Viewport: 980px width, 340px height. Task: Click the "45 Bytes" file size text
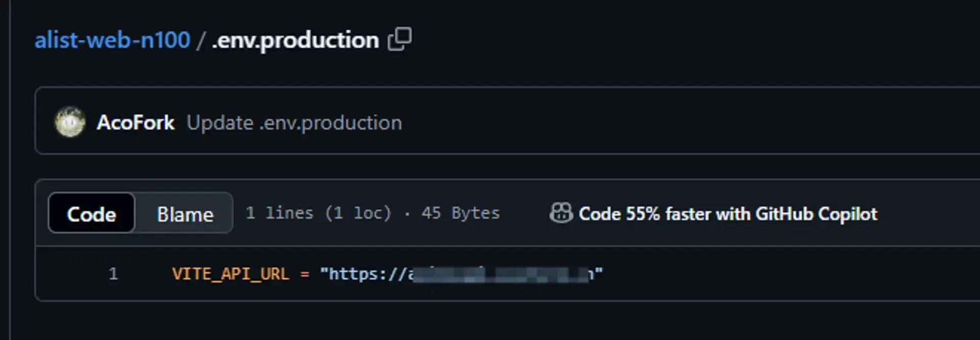pos(460,213)
